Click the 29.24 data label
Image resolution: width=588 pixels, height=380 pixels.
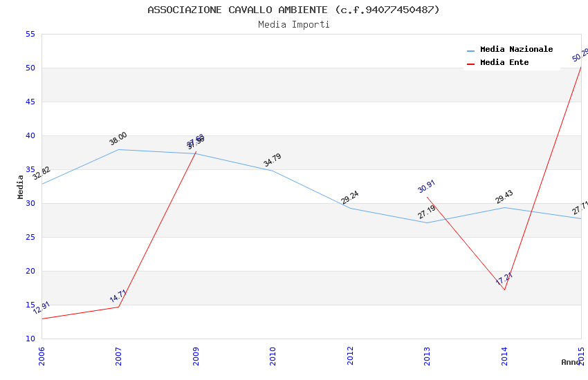coord(350,198)
